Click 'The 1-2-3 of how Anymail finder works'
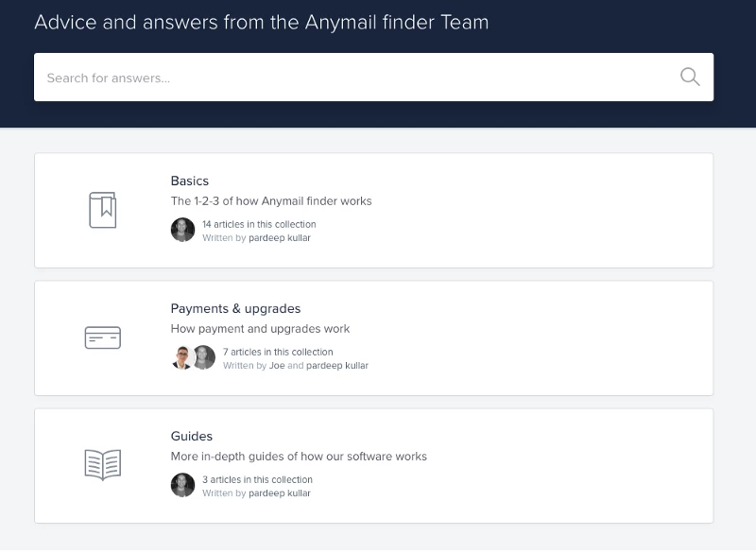This screenshot has width=756, height=553. [x=271, y=200]
